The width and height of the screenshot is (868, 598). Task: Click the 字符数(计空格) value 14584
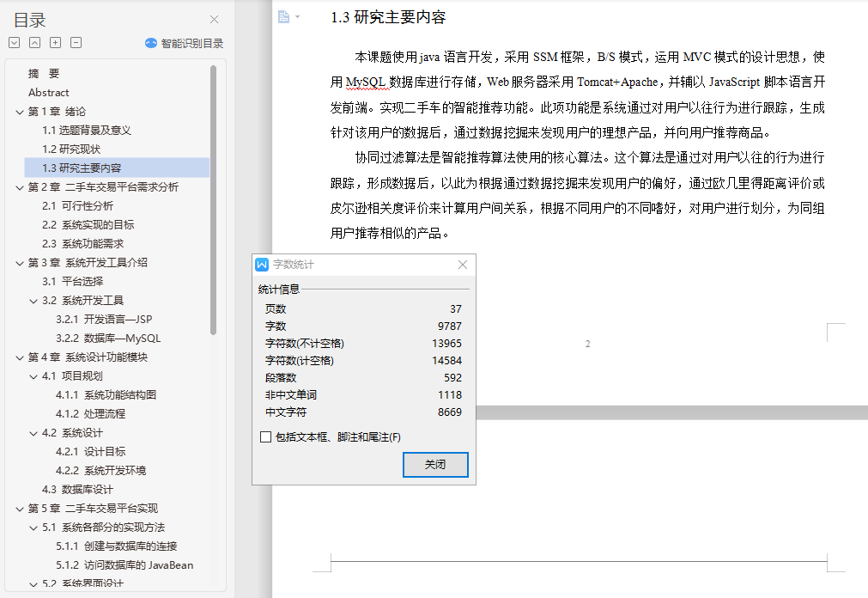(446, 361)
